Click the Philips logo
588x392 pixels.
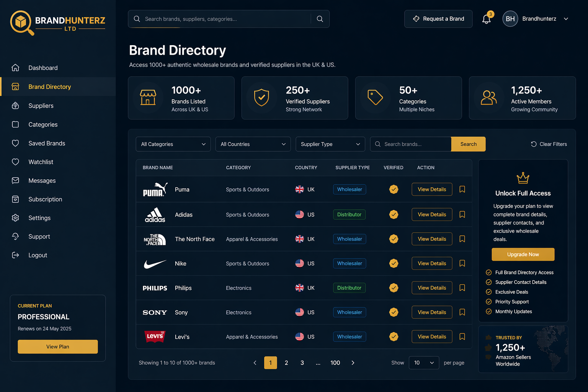[155, 288]
